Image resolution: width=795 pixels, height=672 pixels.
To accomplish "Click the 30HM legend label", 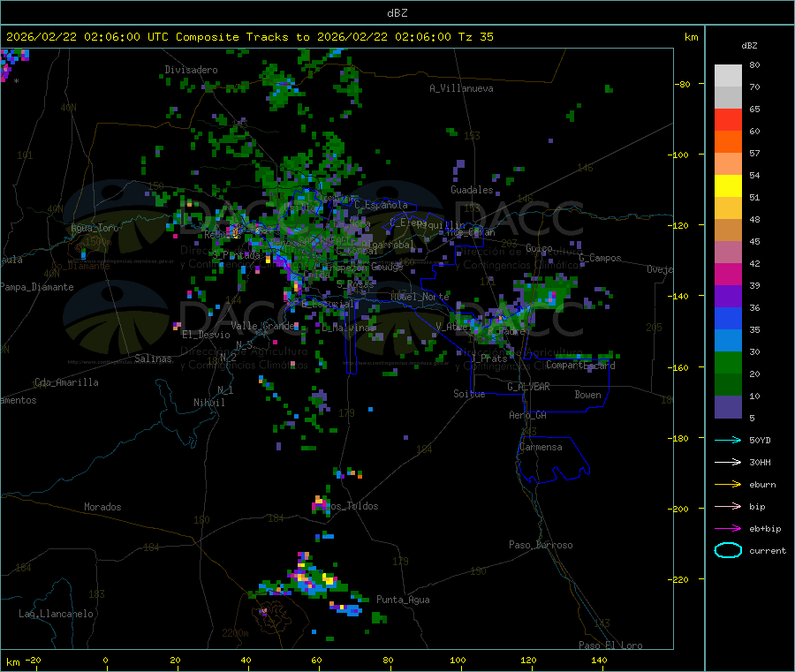I will pyautogui.click(x=760, y=462).
